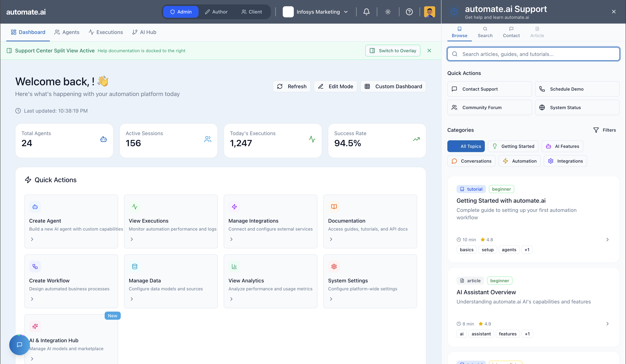Expand the Getting Started article chevron
The width and height of the screenshot is (626, 364).
coord(607,240)
